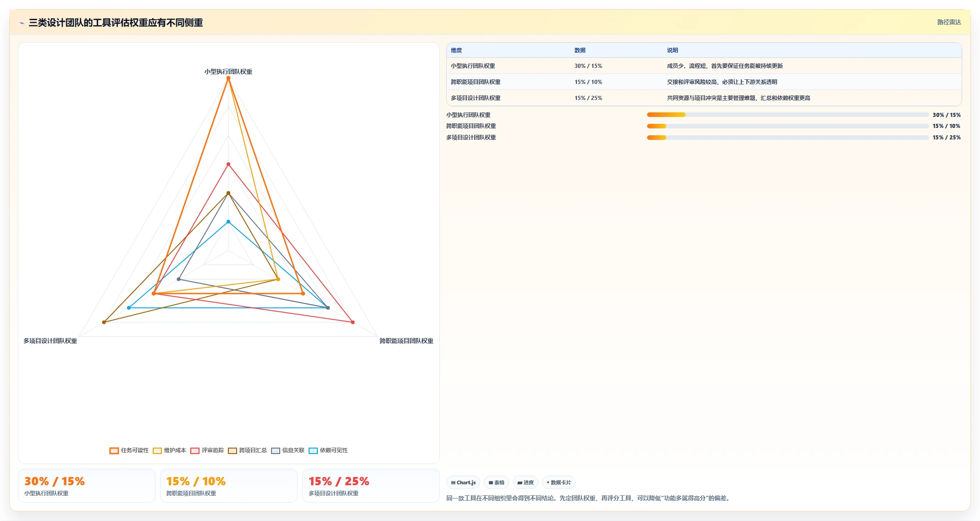The height and width of the screenshot is (521, 980).
Task: Click description 成员少、流程短 row text
Action: (725, 66)
